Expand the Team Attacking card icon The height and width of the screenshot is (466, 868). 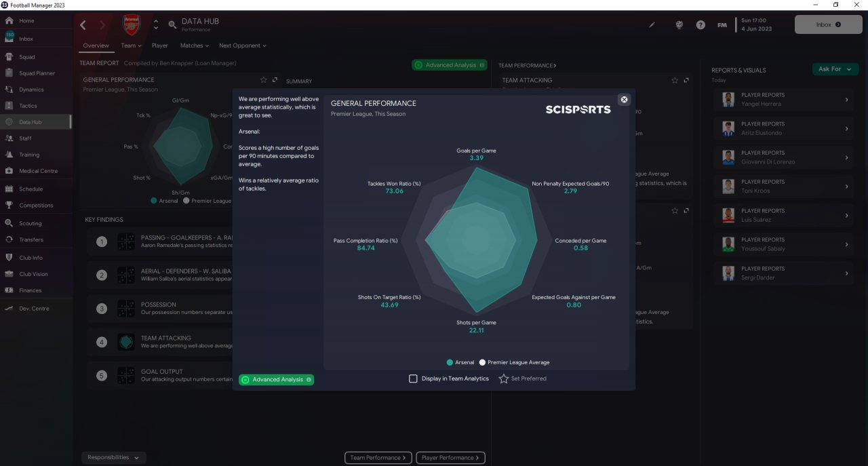coord(686,80)
